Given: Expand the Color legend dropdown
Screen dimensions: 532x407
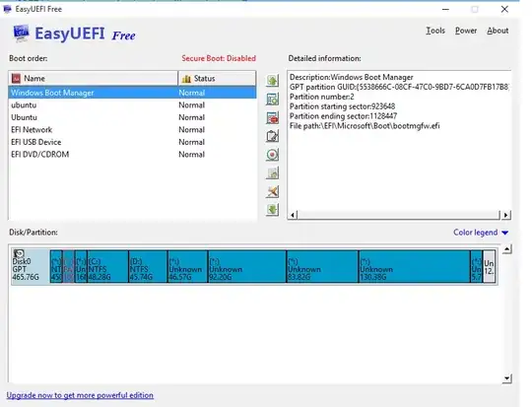Looking at the screenshot, I should tap(481, 233).
